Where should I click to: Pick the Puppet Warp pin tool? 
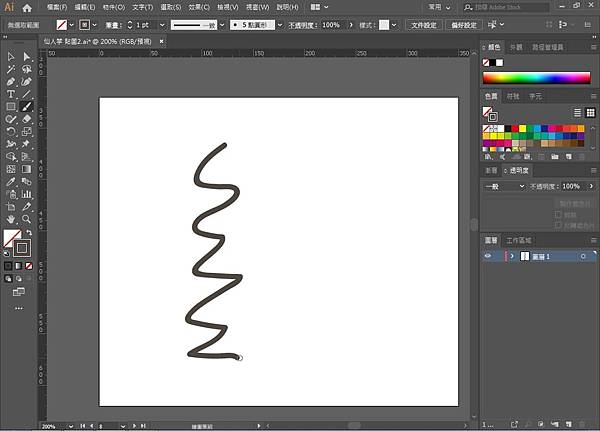[x=26, y=144]
